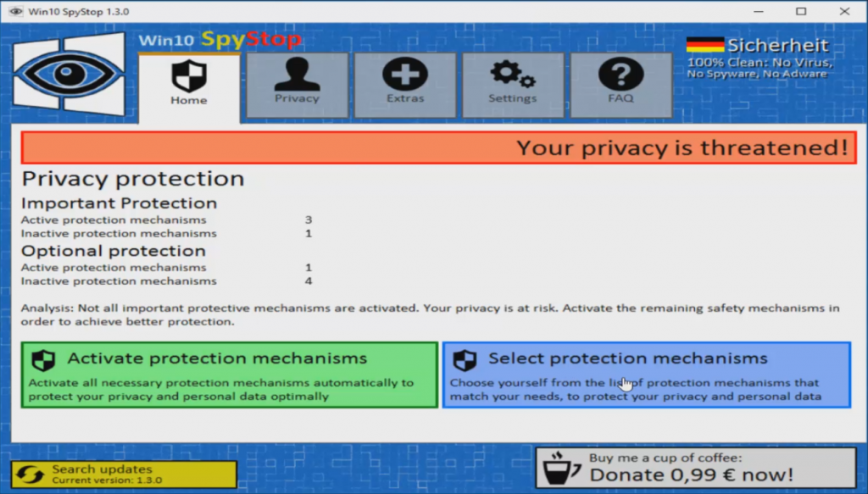The image size is (868, 494).
Task: Open the Extras tab
Action: pyautogui.click(x=405, y=86)
